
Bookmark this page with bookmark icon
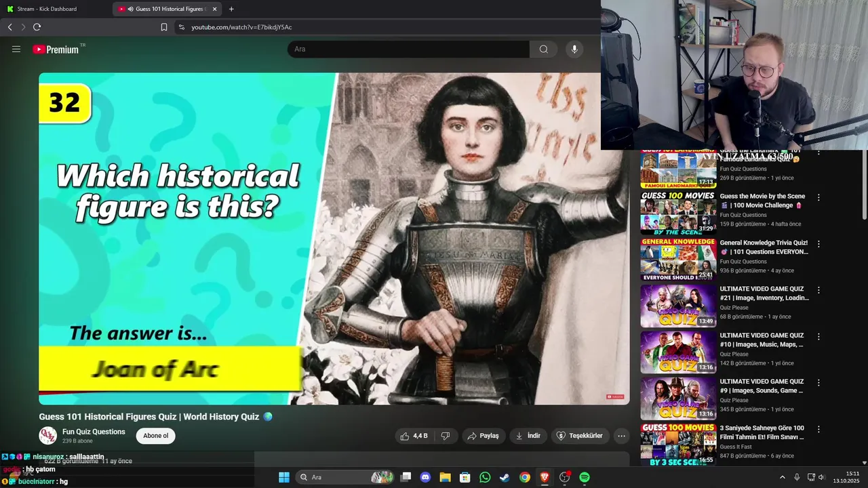[164, 27]
